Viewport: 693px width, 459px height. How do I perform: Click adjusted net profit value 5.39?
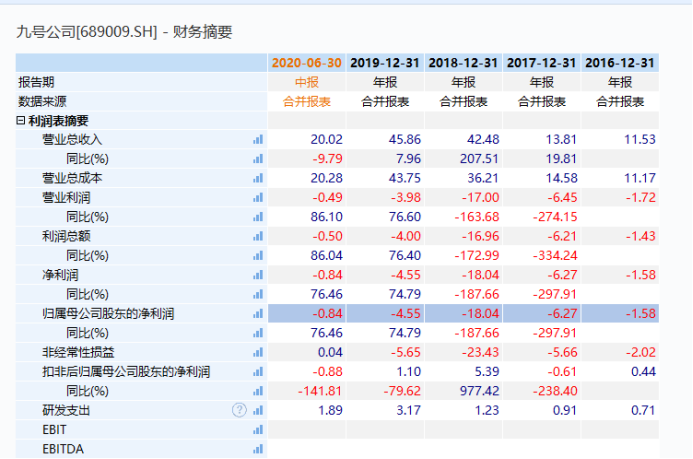tap(487, 372)
